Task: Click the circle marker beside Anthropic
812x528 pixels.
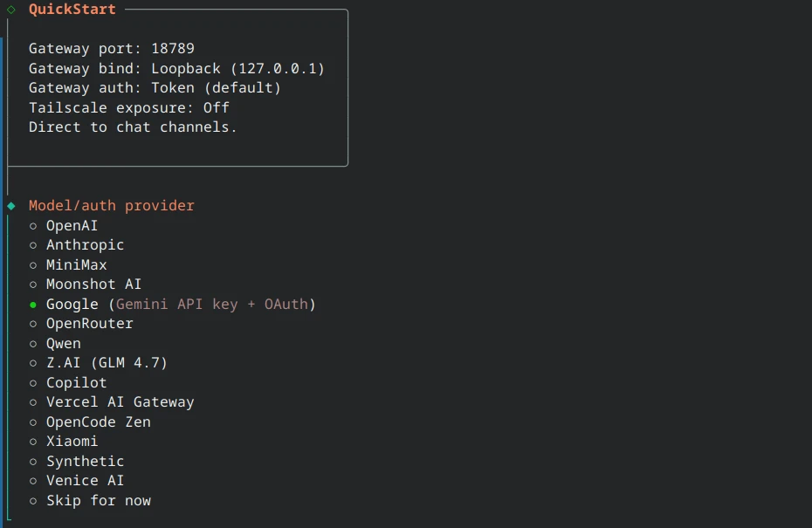Action: tap(33, 245)
